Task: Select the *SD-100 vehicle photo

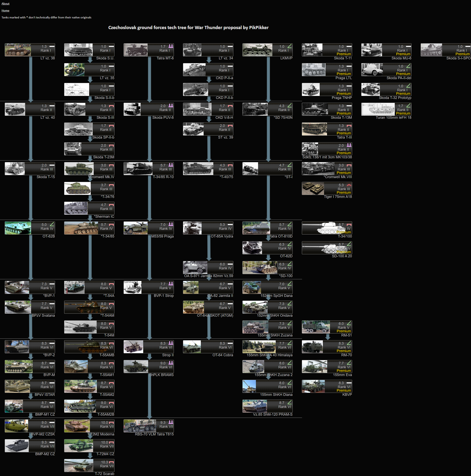Action: click(260, 268)
